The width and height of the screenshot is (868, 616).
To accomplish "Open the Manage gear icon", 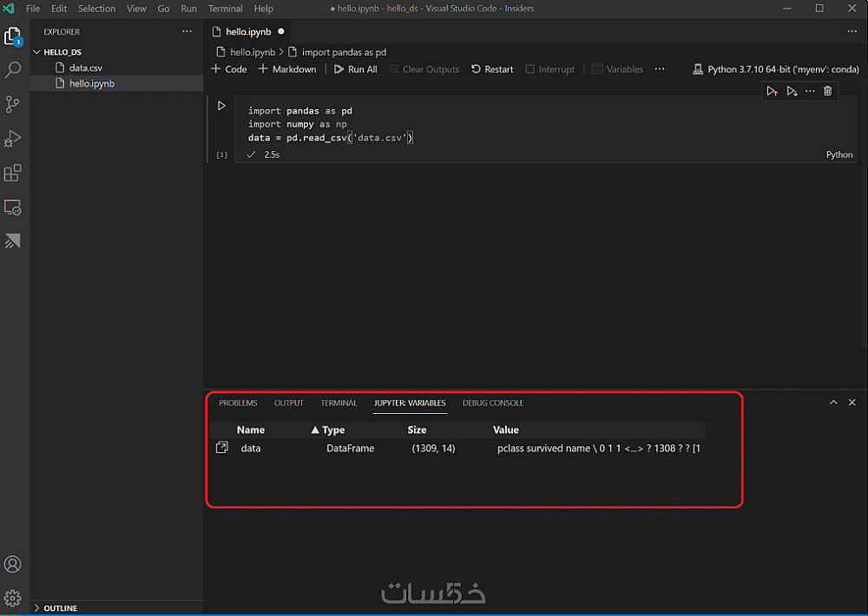I will tap(12, 598).
